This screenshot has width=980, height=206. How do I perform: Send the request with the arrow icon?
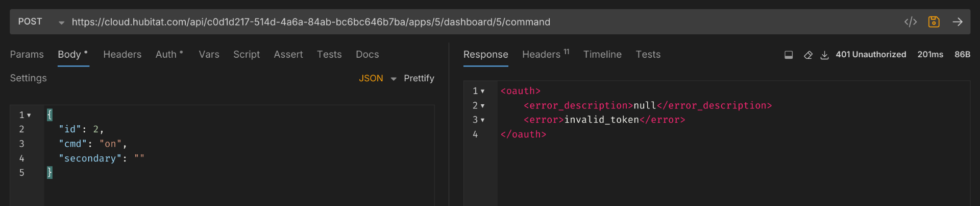click(958, 22)
